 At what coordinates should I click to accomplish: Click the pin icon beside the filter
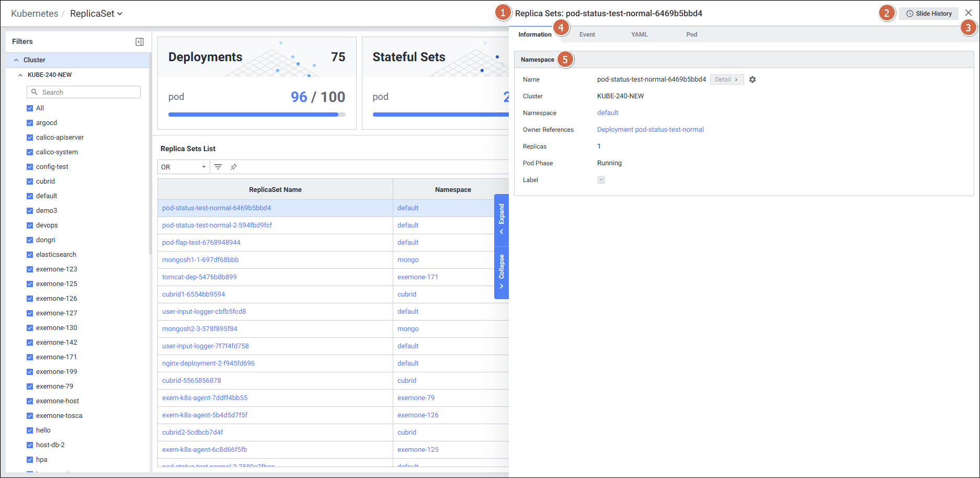pyautogui.click(x=234, y=167)
